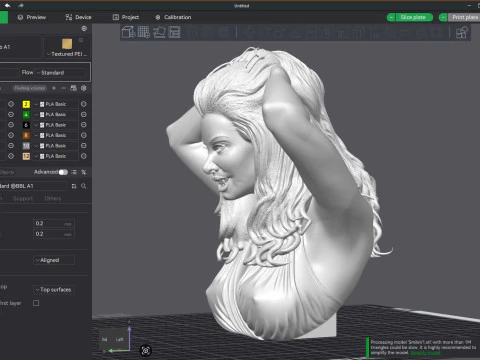Switch to the Others settings tab
The image size is (480, 360).
tap(53, 199)
